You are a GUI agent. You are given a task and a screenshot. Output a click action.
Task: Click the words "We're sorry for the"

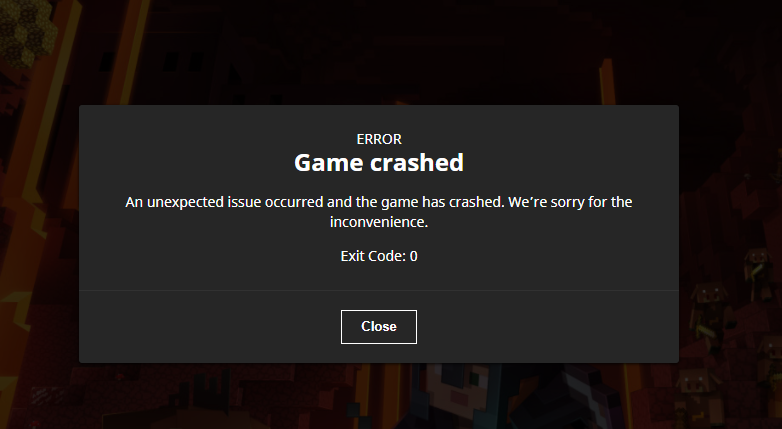click(570, 202)
